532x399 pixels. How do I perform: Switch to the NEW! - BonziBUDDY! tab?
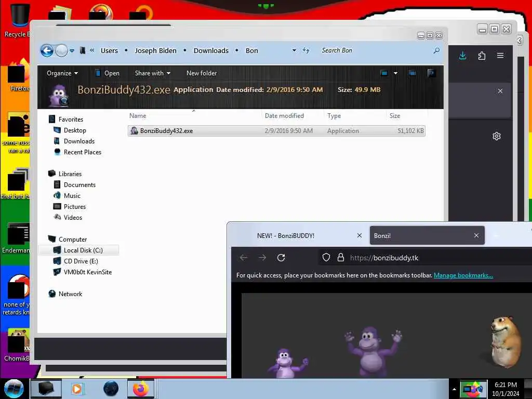[x=286, y=236]
